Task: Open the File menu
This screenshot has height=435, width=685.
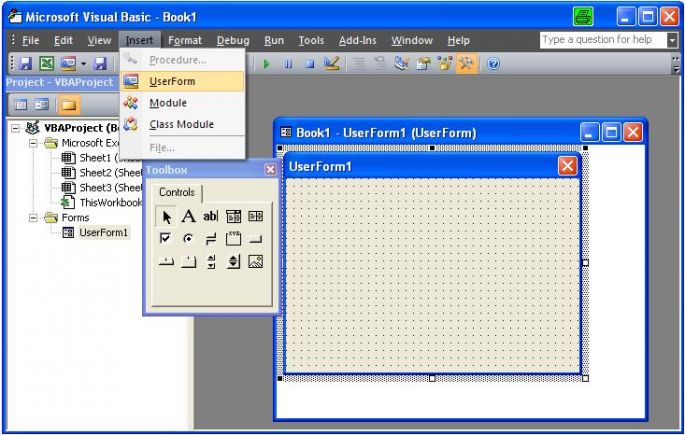Action: [x=30, y=41]
